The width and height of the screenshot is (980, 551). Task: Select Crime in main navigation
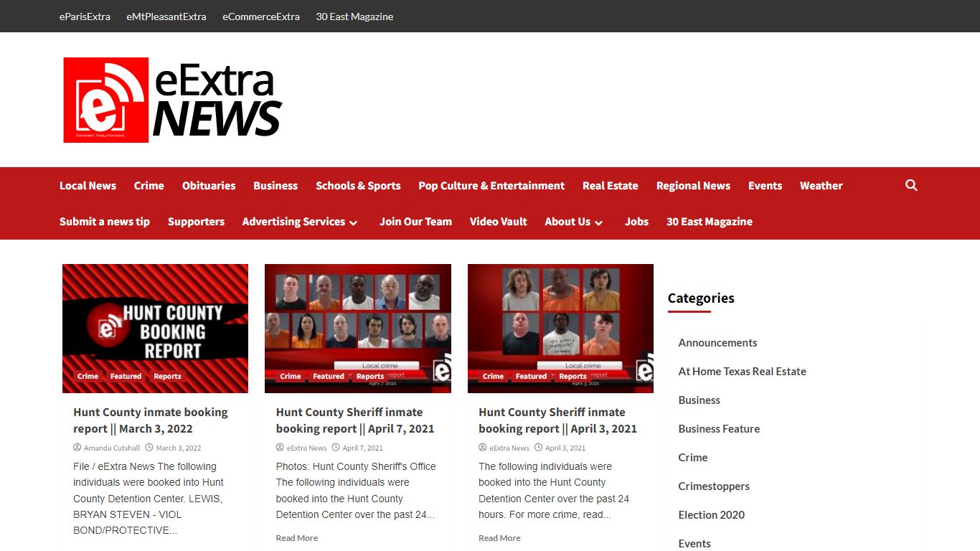tap(149, 186)
